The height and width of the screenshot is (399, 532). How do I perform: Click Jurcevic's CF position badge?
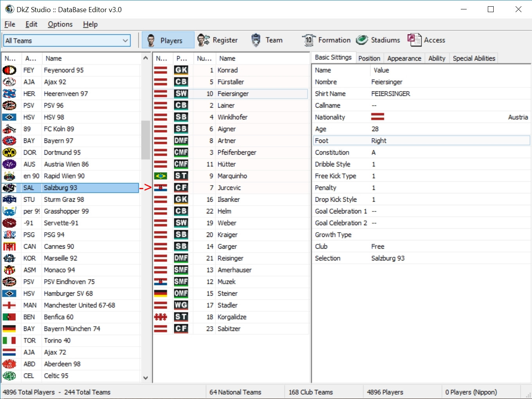[181, 188]
